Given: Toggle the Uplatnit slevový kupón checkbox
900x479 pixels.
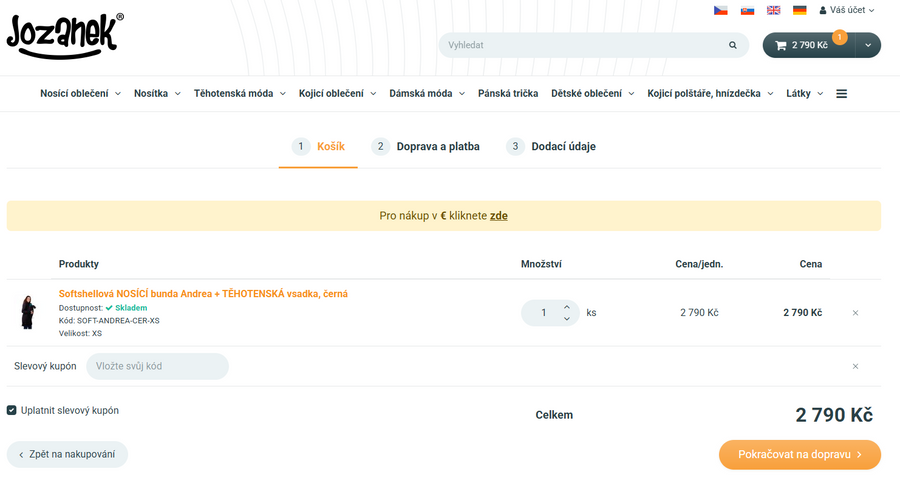Looking at the screenshot, I should (12, 410).
